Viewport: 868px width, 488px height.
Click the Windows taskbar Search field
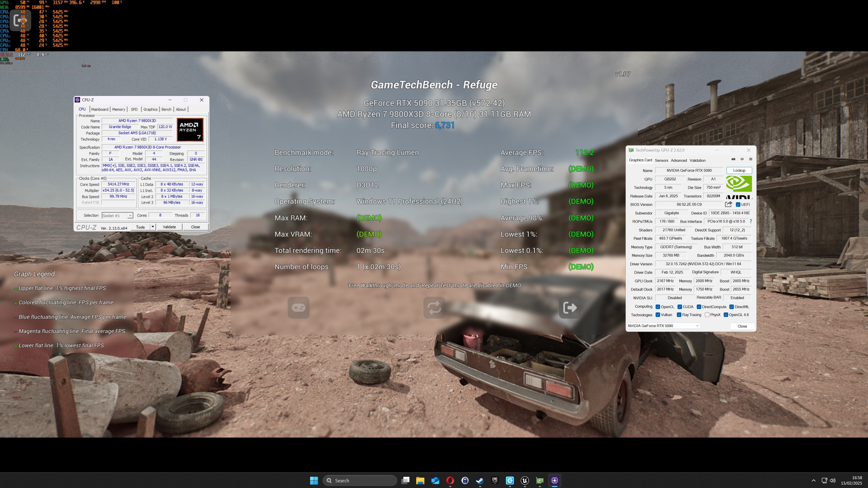click(359, 481)
